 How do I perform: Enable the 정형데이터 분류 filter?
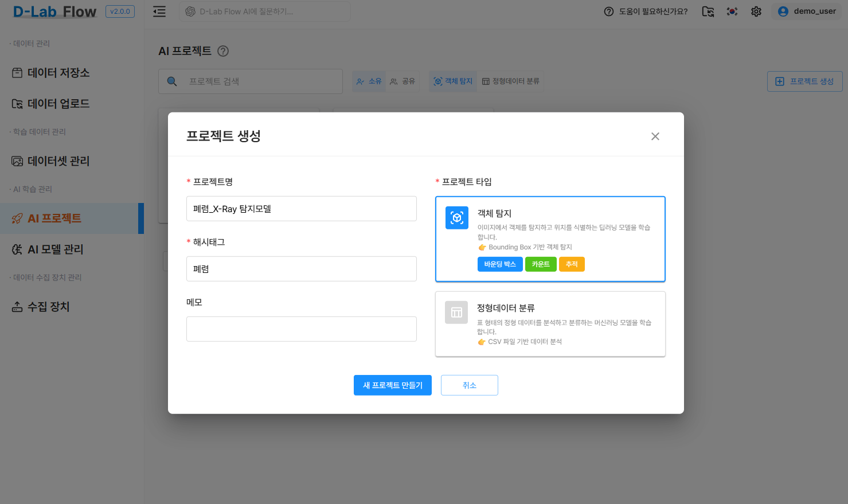510,81
